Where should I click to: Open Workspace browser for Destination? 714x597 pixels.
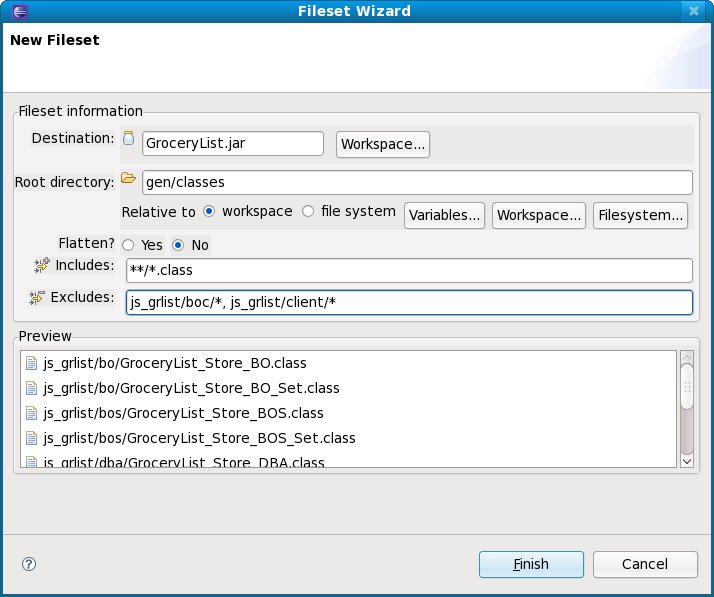pyautogui.click(x=384, y=144)
